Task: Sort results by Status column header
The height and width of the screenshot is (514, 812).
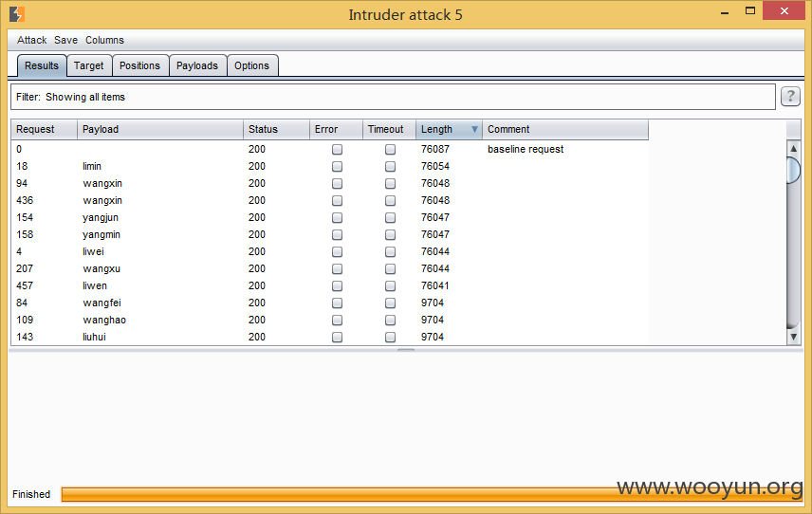Action: pos(276,129)
